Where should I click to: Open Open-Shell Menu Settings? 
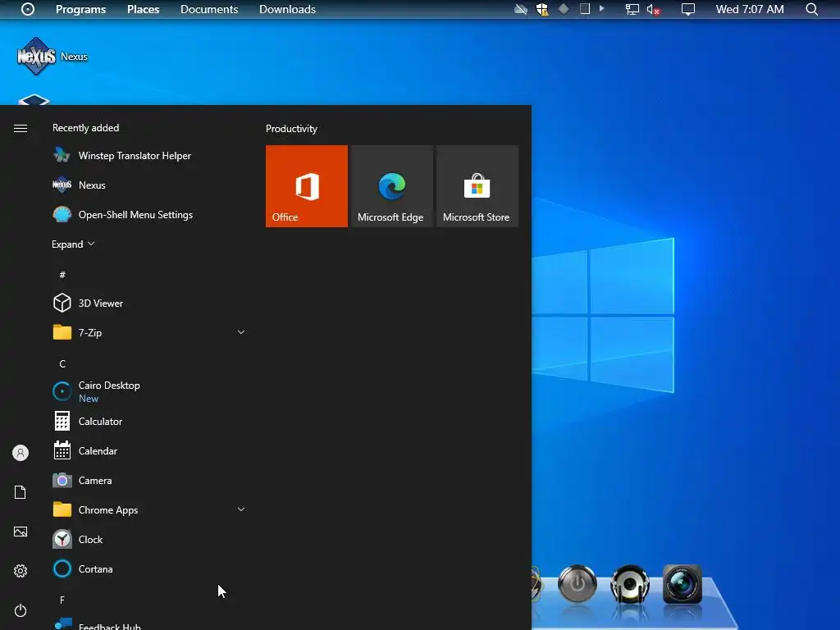148,214
